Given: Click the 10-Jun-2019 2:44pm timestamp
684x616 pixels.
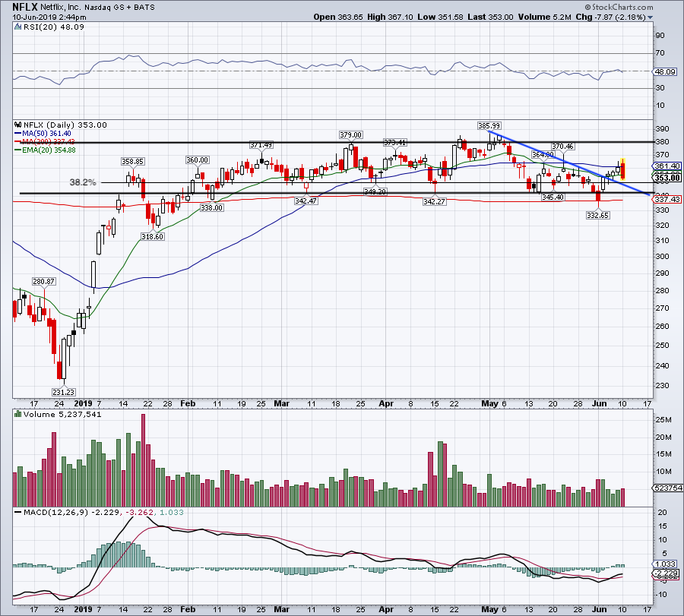Looking at the screenshot, I should [x=49, y=17].
